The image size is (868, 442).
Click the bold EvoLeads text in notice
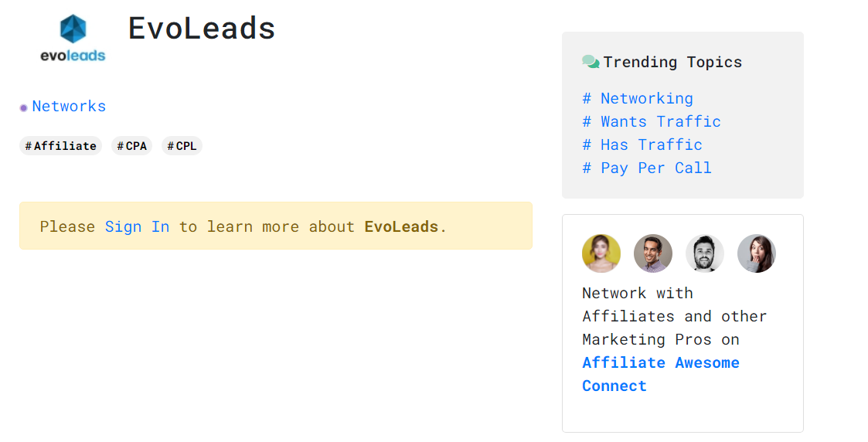coord(401,226)
